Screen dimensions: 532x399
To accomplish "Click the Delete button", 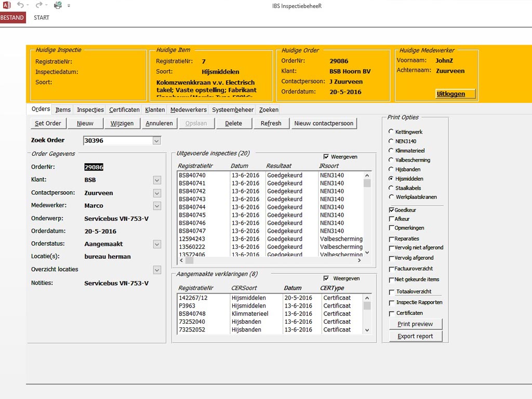I will point(233,123).
